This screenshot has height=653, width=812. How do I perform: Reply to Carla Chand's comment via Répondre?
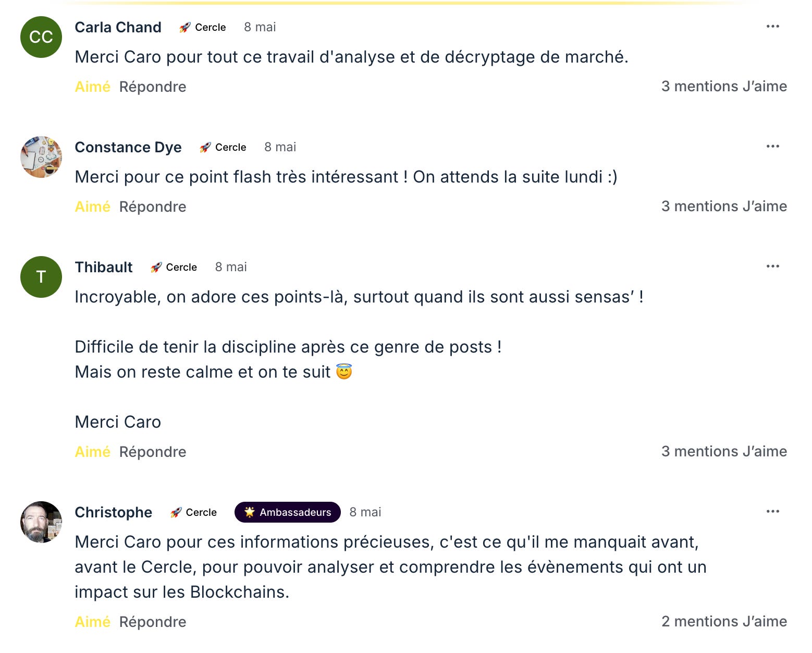[x=153, y=87]
